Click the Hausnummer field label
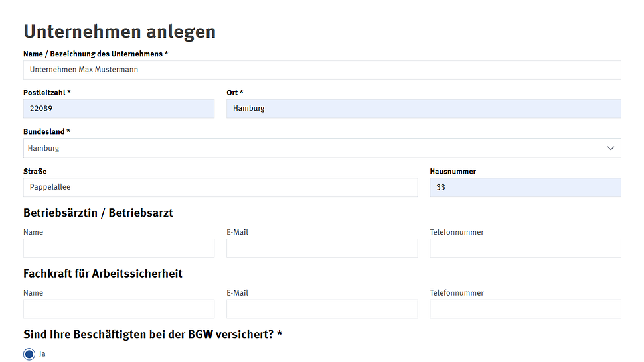644x362 pixels. pyautogui.click(x=453, y=171)
